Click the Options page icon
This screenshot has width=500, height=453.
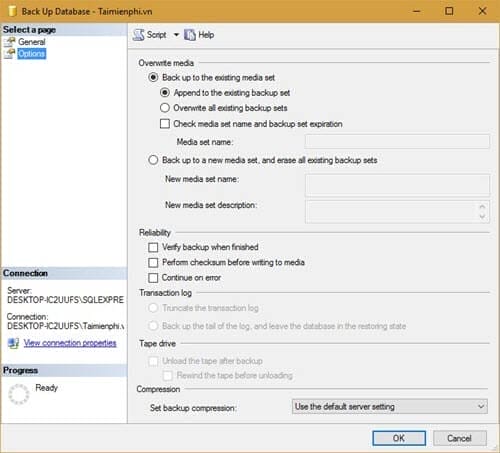point(10,54)
